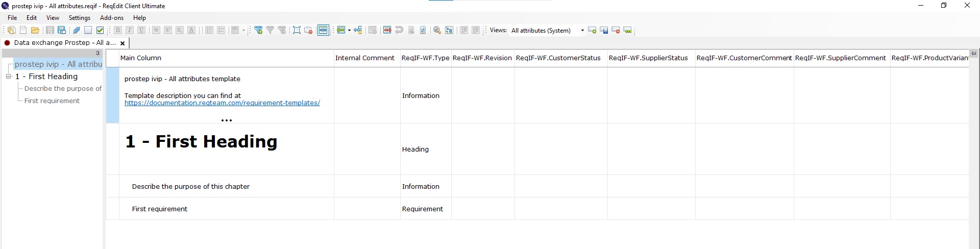Click the delete comment icon with red minus
The width and height of the screenshot is (980, 249).
308,30
